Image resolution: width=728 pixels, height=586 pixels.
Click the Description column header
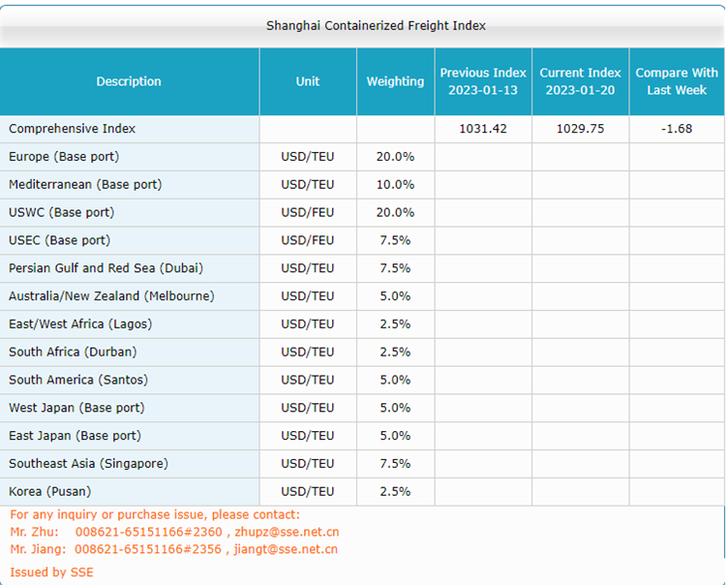[x=129, y=81]
